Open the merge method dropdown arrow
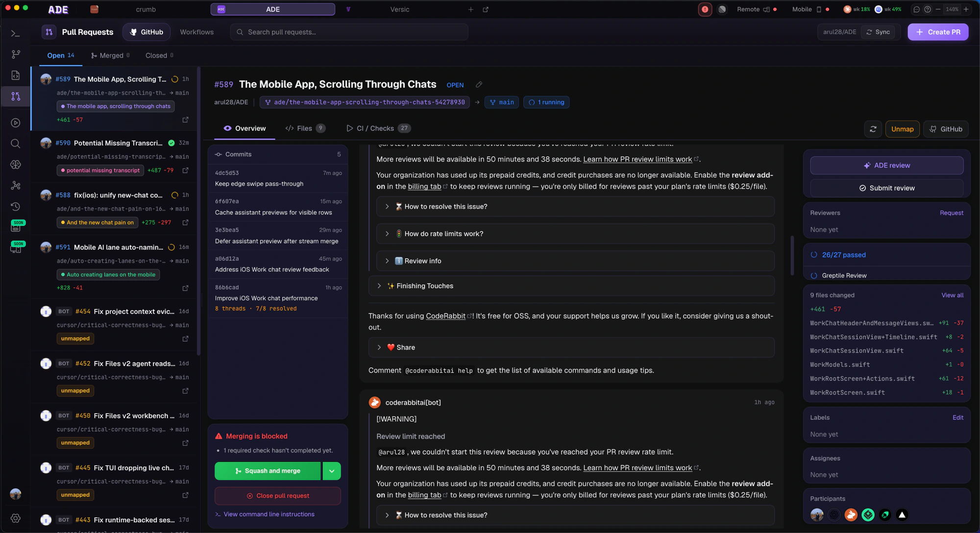Viewport: 980px width, 533px height. pyautogui.click(x=332, y=471)
